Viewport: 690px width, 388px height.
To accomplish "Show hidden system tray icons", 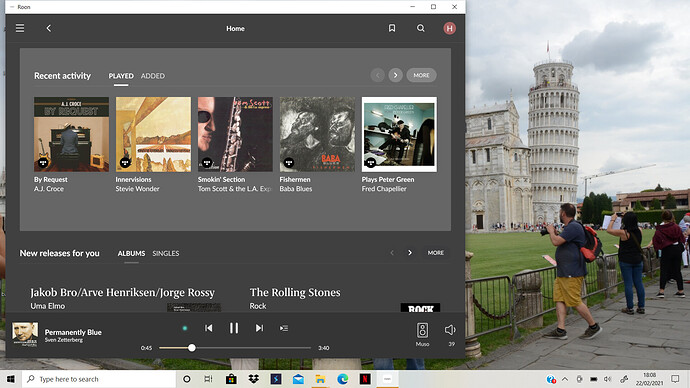I will 565,379.
